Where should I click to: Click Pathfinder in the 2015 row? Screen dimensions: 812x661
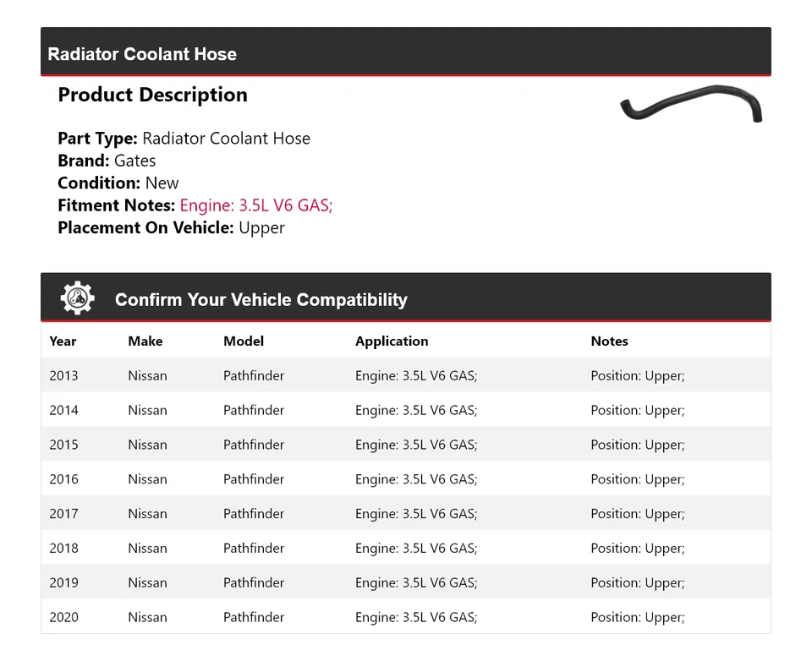pyautogui.click(x=254, y=445)
